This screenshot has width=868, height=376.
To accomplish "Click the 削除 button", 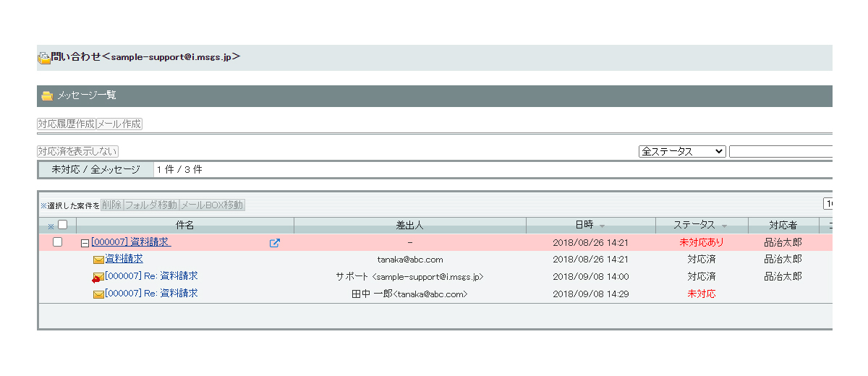I will [111, 205].
